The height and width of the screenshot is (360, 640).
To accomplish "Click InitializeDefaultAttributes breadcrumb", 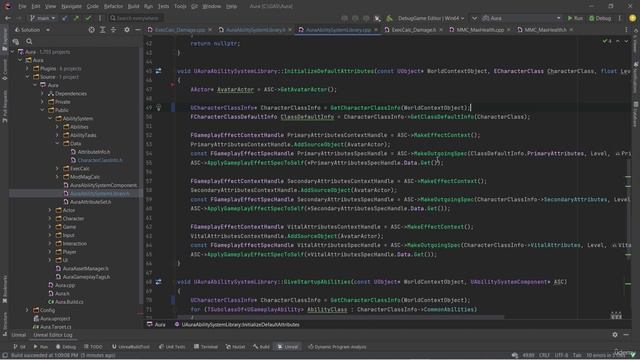I will (x=237, y=324).
